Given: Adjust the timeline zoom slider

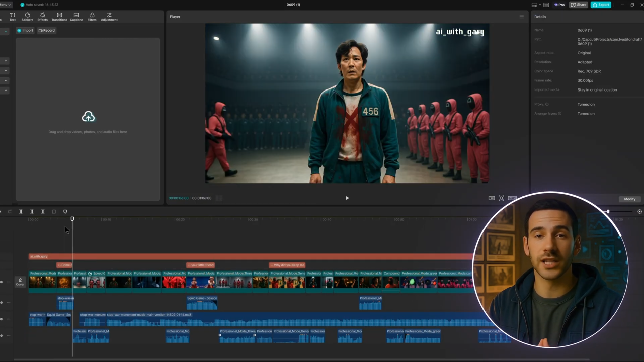Looking at the screenshot, I should 608,212.
